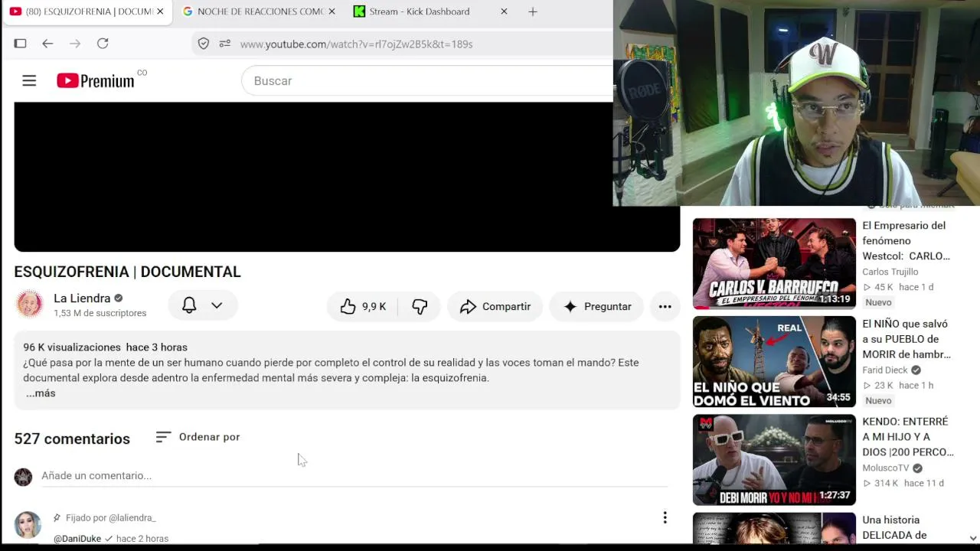This screenshot has height=551, width=980.
Task: Expand notification options chevron
Action: pyautogui.click(x=217, y=305)
